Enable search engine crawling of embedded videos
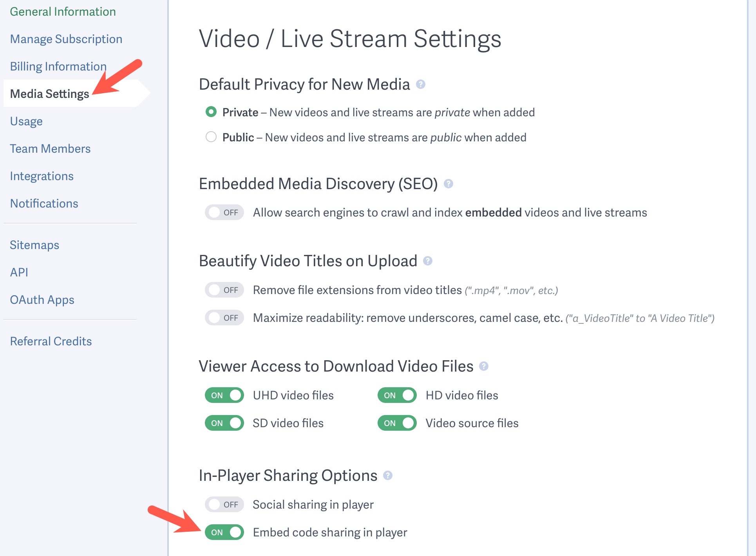The width and height of the screenshot is (756, 556). [x=224, y=212]
